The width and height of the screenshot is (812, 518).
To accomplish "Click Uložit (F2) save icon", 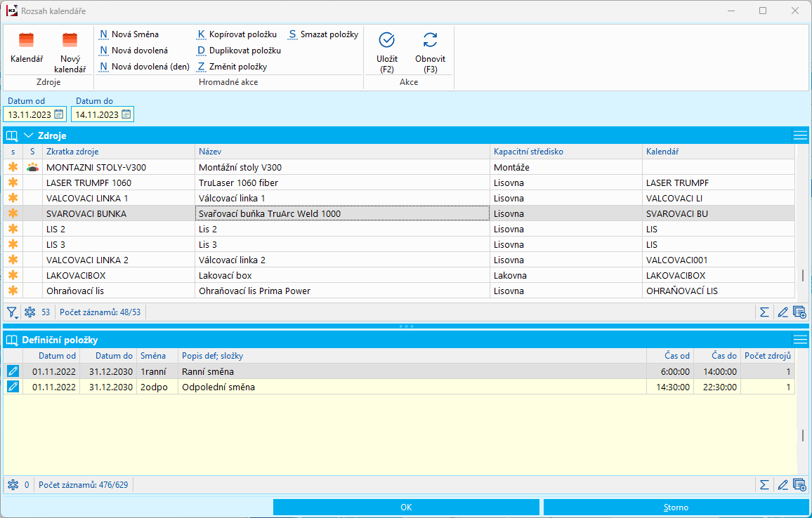I will 387,41.
